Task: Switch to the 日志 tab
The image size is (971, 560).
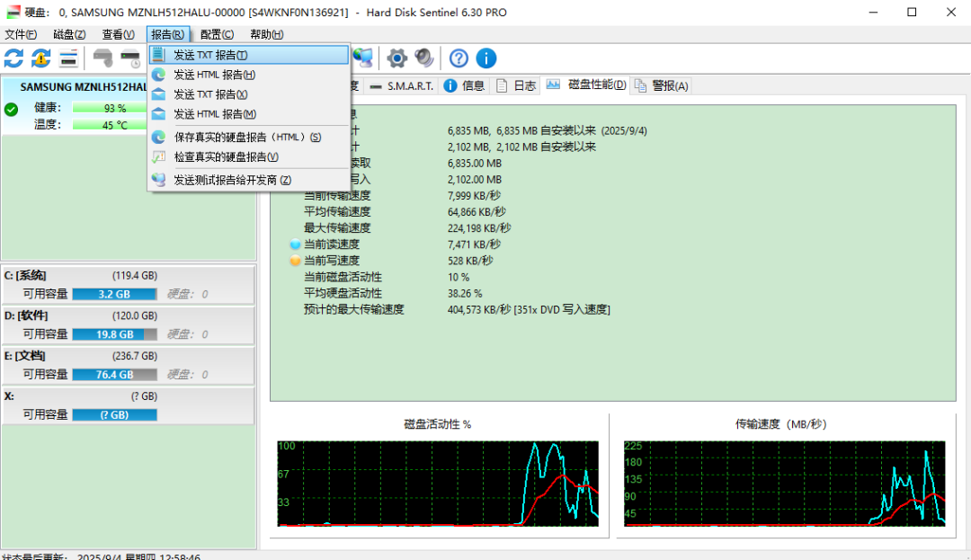Action: pos(516,86)
